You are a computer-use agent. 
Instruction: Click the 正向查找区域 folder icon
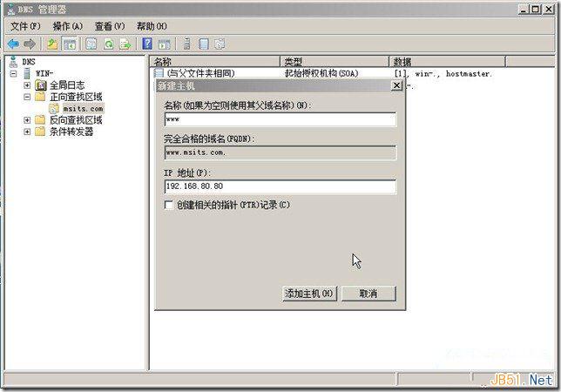tap(40, 97)
